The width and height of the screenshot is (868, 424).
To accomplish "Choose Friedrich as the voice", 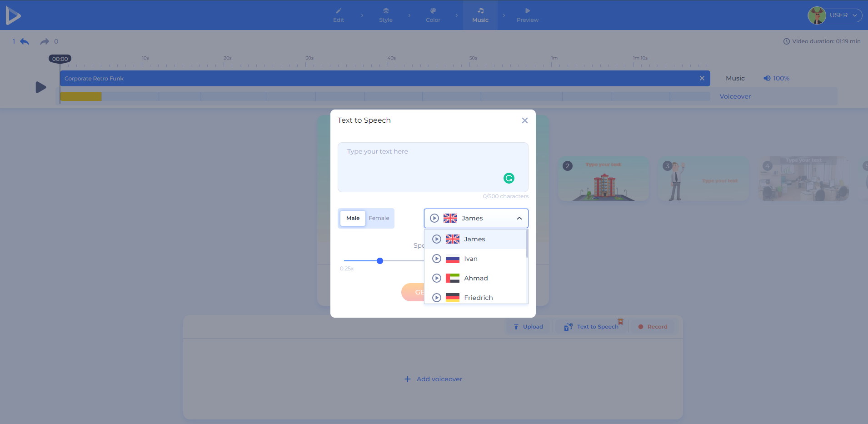I will coord(478,298).
